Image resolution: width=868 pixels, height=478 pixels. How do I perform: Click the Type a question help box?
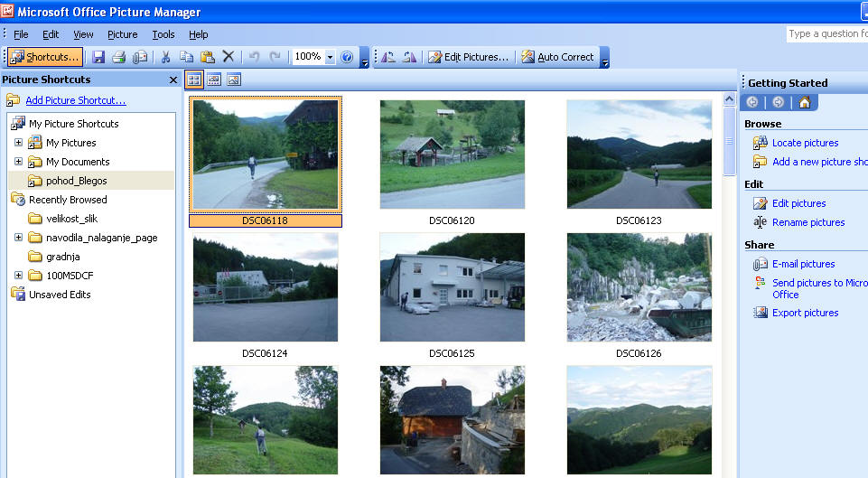827,33
